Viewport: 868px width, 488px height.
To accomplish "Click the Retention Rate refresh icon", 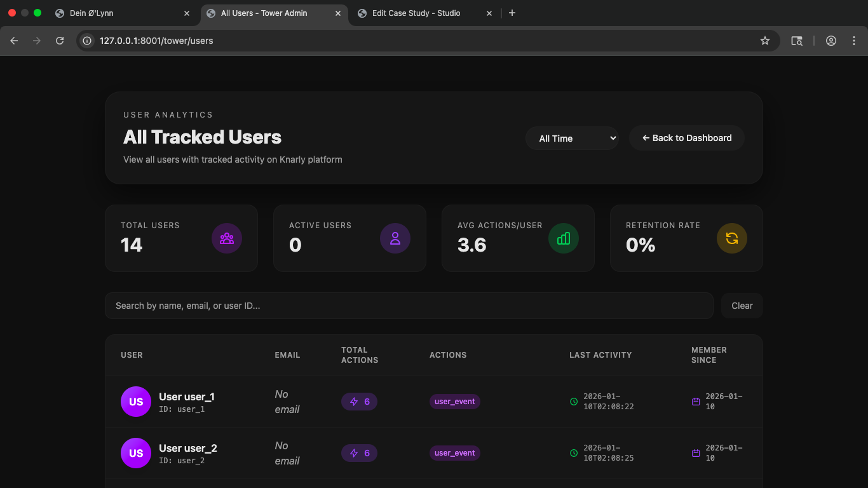I will (x=732, y=238).
